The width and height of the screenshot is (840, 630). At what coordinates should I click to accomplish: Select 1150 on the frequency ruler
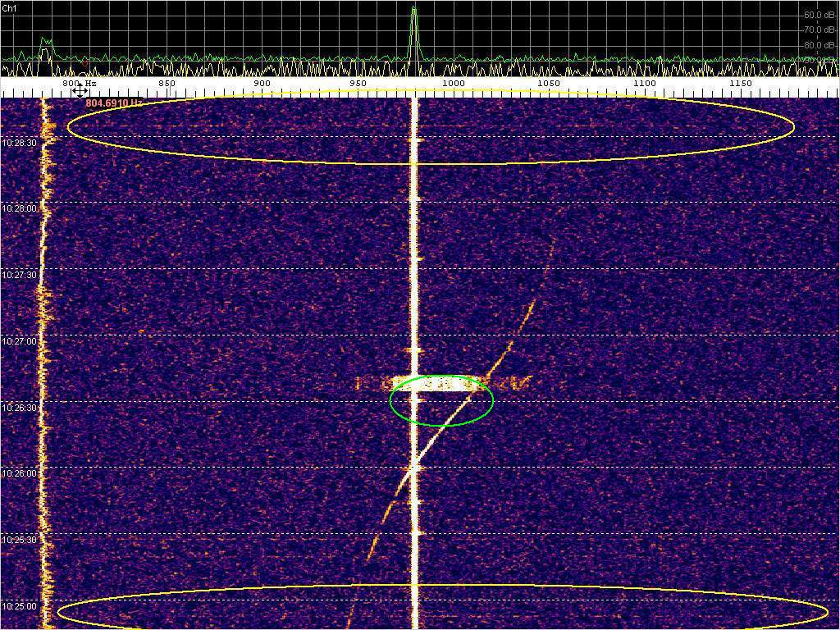point(740,84)
